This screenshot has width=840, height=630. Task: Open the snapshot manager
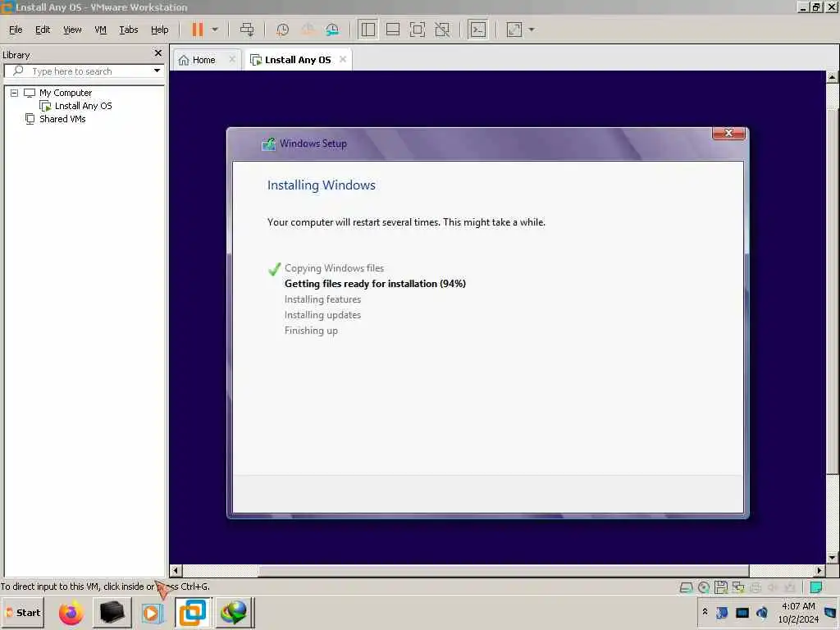(332, 30)
